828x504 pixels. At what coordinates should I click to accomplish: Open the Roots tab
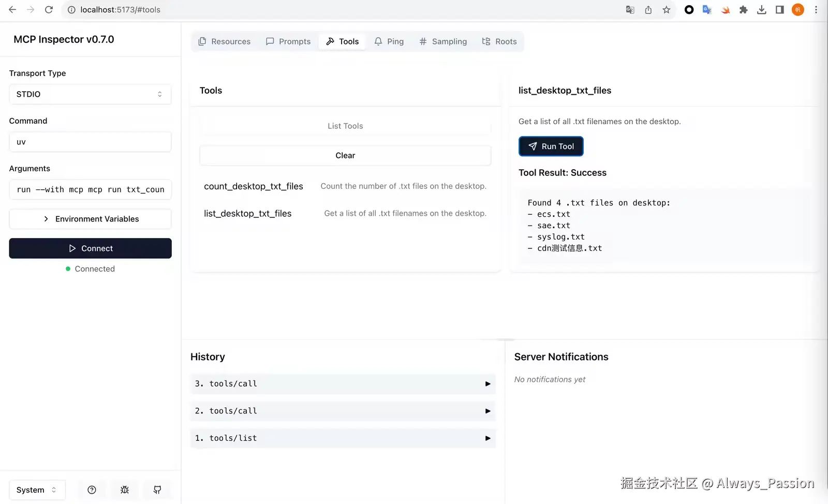point(499,41)
